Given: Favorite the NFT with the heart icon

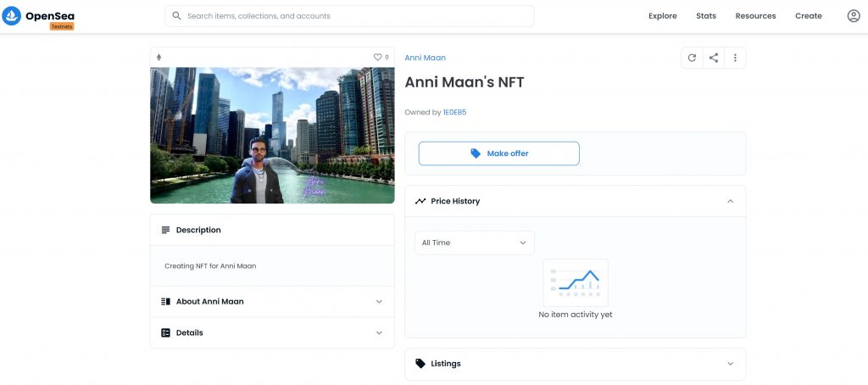Looking at the screenshot, I should (x=377, y=57).
